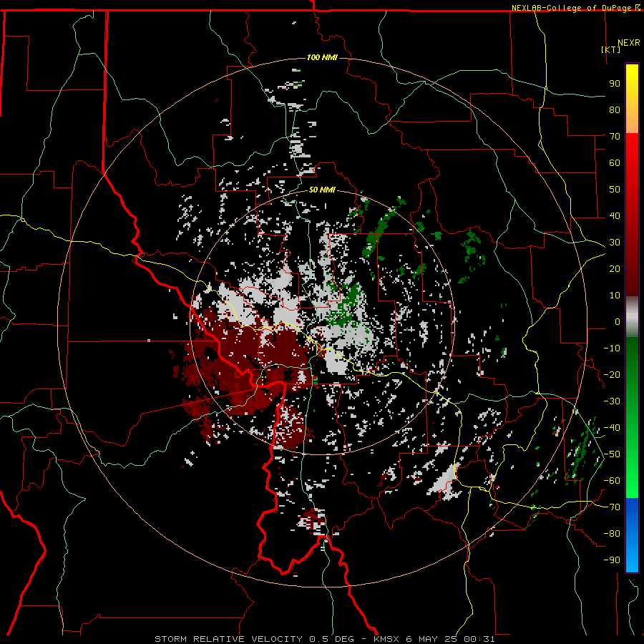Click the '100 NMI' range ring label

click(322, 57)
